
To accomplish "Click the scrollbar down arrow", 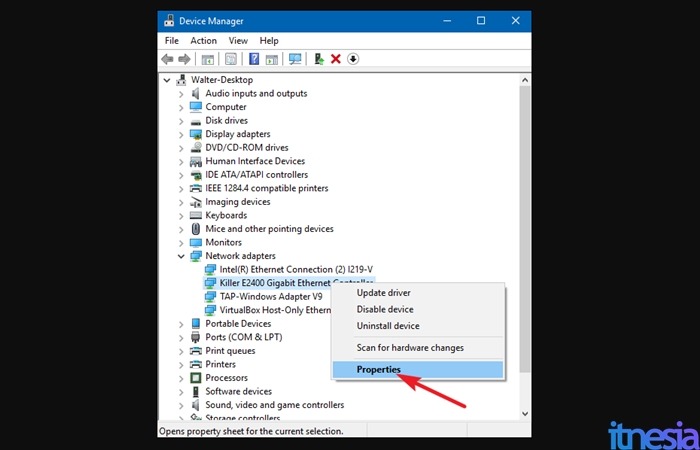I will [x=525, y=414].
